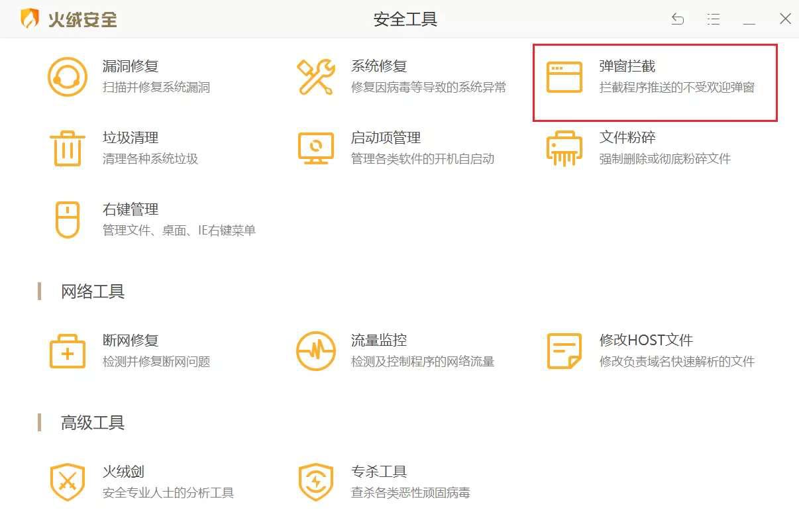Open the tool list menu icon

714,19
